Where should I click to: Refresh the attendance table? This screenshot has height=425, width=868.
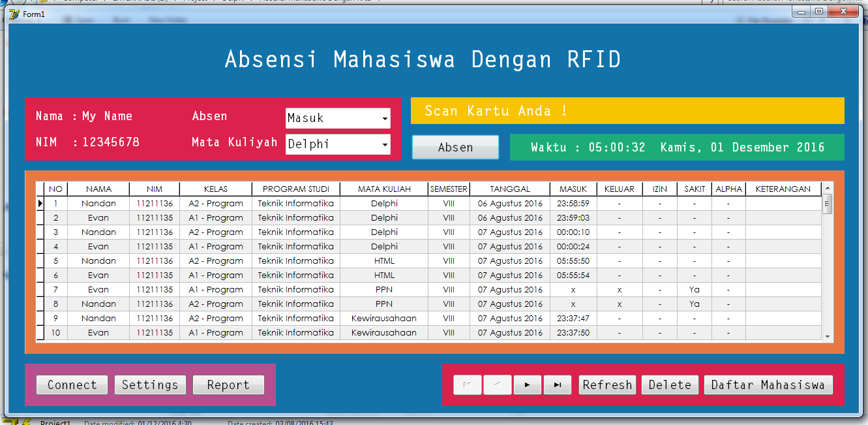coord(607,385)
